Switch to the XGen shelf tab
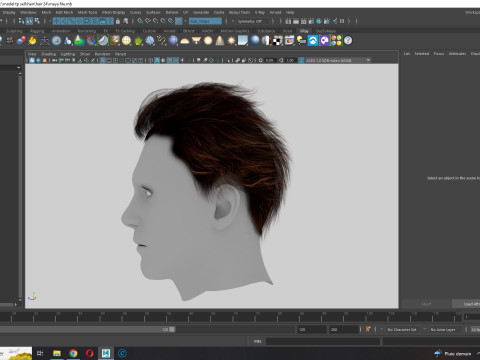480x360 pixels. [x=287, y=31]
